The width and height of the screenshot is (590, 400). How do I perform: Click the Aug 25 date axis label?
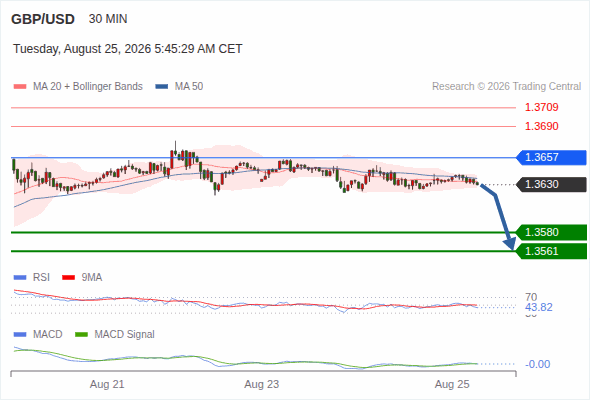452,385
